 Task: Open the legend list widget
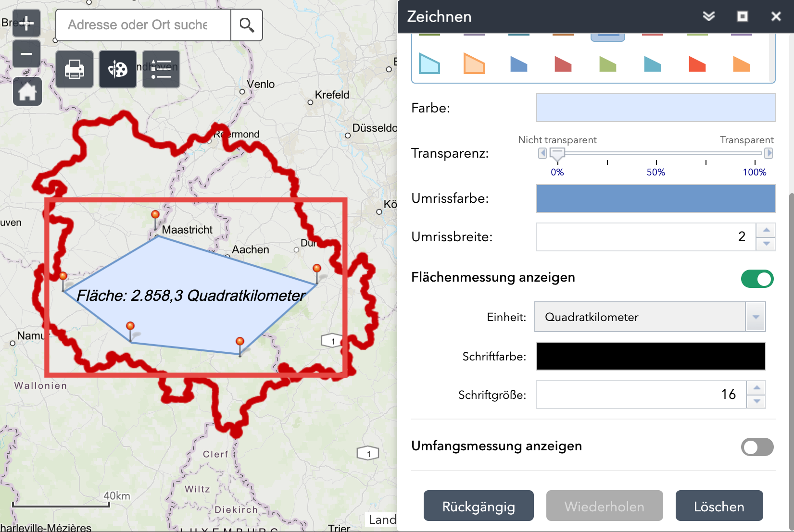[x=161, y=70]
